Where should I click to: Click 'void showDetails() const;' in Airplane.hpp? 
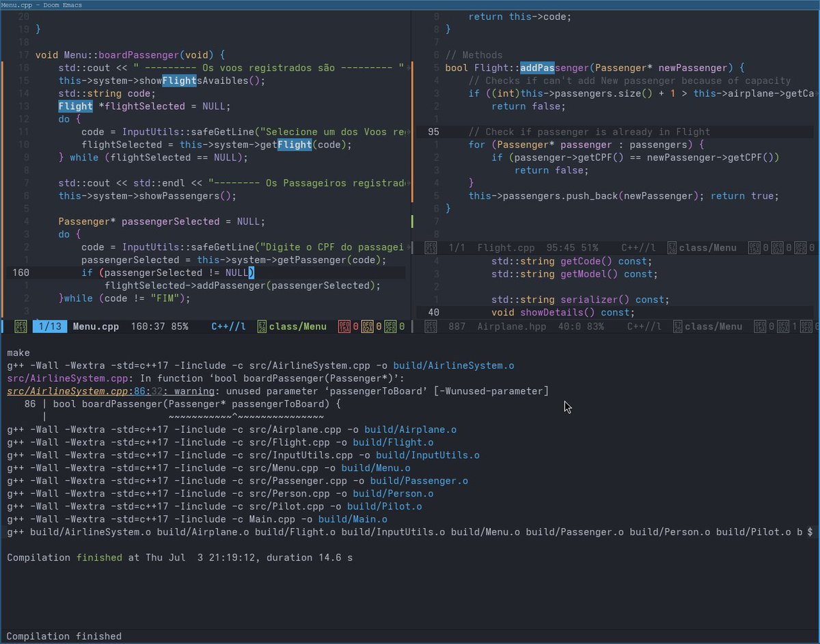pyautogui.click(x=563, y=313)
